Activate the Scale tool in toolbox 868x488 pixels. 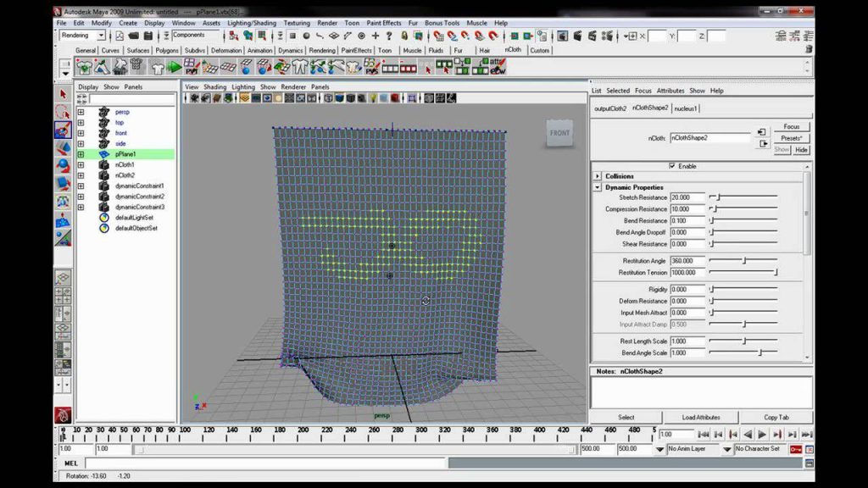[63, 183]
